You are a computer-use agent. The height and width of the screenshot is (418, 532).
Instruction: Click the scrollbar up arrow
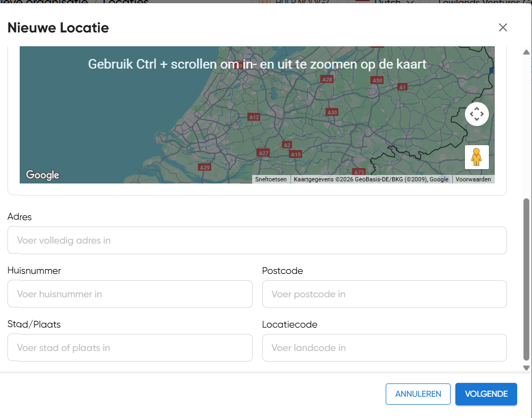[526, 52]
